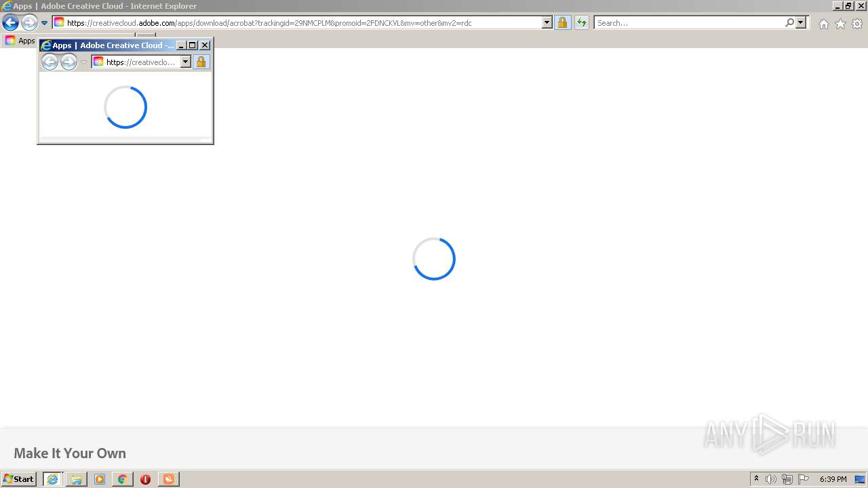Open the Start menu
868x488 pixels.
point(19,479)
